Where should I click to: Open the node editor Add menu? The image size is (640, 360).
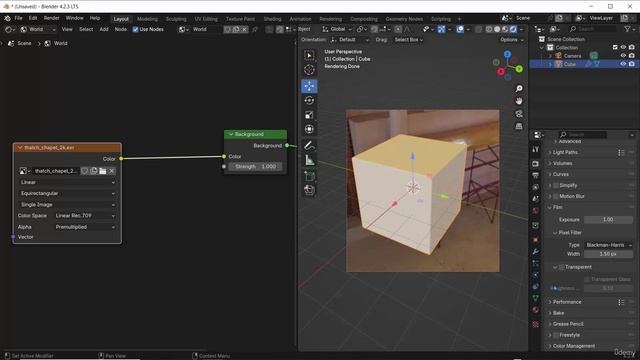point(104,29)
